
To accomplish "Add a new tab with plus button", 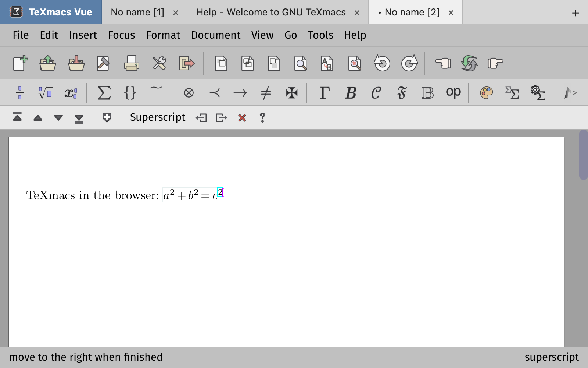I will click(576, 13).
